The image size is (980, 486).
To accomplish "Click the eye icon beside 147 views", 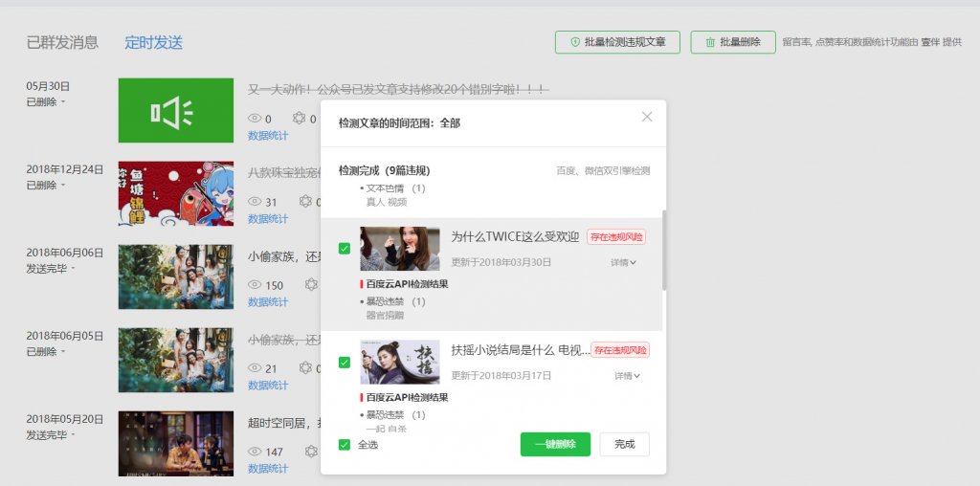I will point(255,451).
